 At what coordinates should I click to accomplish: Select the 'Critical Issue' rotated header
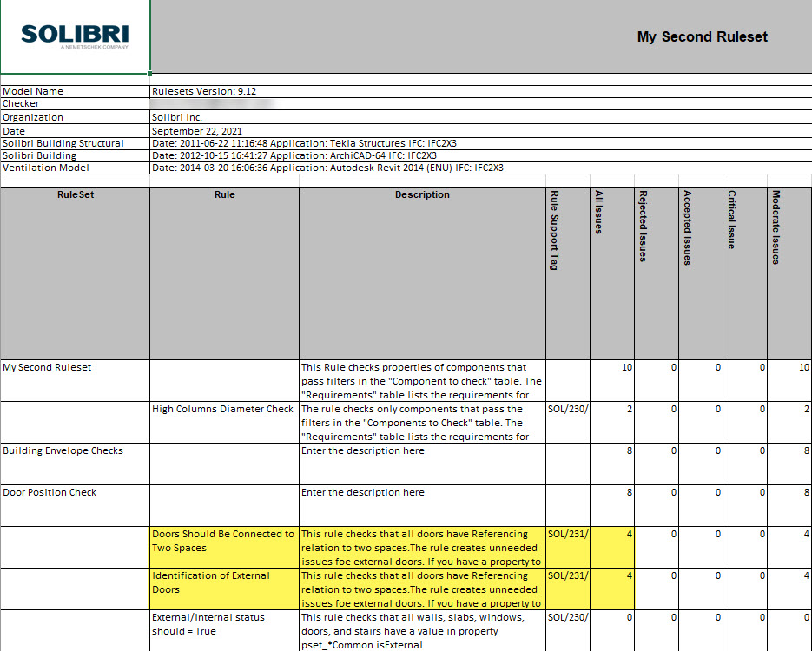(745, 273)
